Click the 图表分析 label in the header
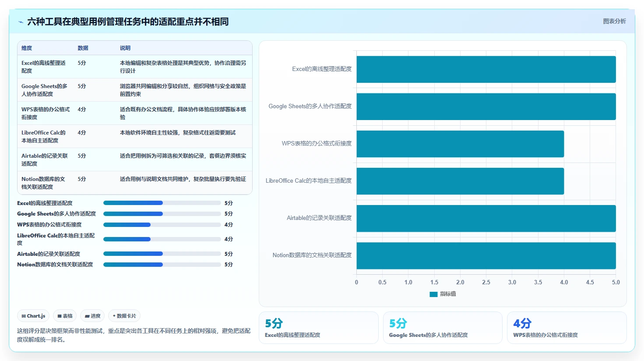The width and height of the screenshot is (644, 361). click(x=614, y=21)
